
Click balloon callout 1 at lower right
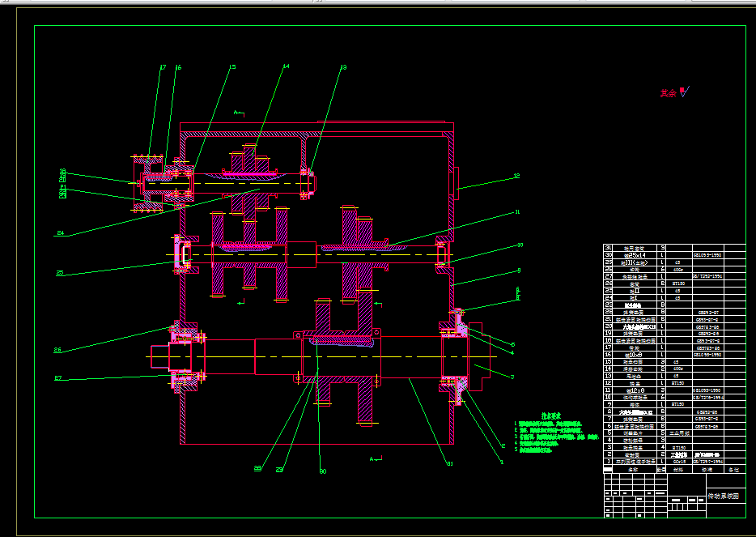click(501, 462)
